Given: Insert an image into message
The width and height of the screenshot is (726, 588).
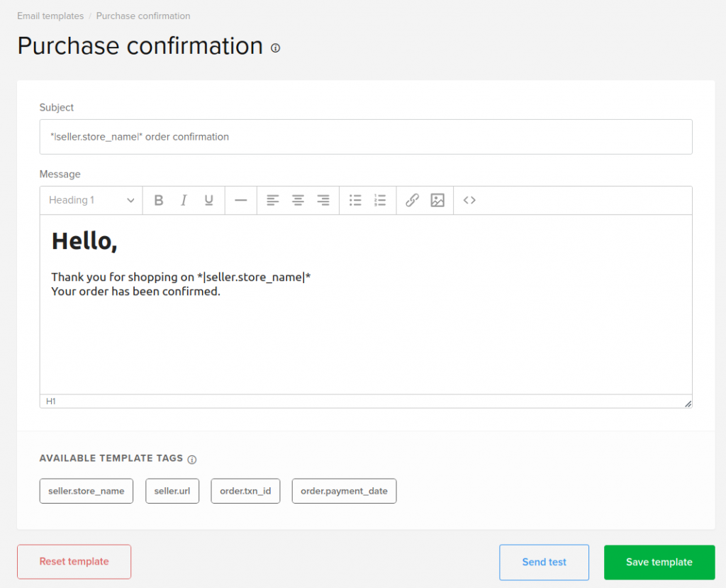Looking at the screenshot, I should coord(437,201).
